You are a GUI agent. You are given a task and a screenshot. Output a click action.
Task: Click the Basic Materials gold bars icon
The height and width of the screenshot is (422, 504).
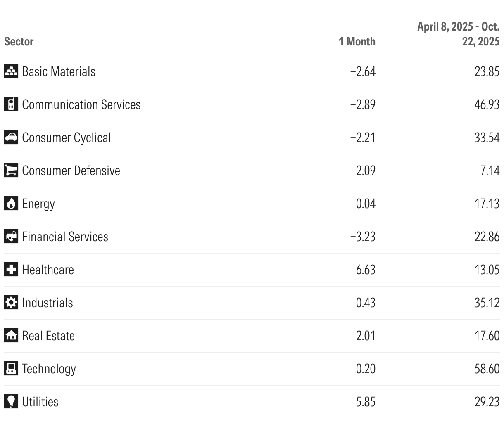(x=11, y=71)
